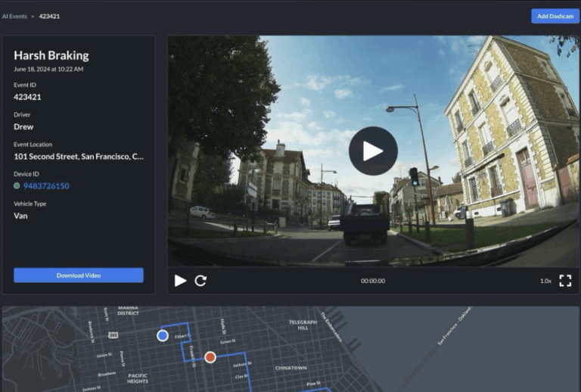This screenshot has height=392, width=581.
Task: Enter fullscreen mode using the expand icon
Action: pos(565,281)
